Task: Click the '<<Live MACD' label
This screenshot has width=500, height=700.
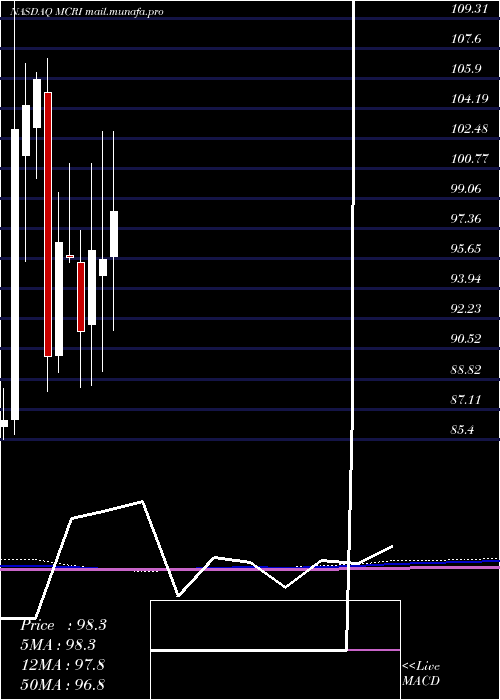Action: 421,673
